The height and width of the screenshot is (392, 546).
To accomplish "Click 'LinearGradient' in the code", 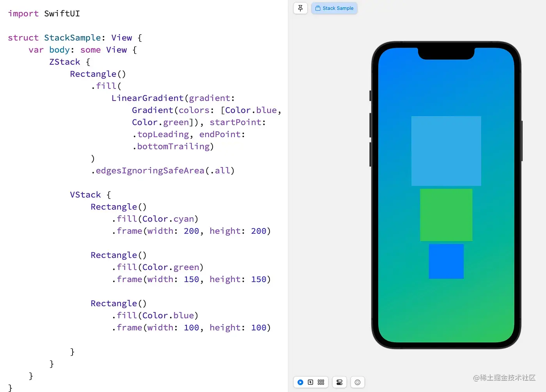I will pyautogui.click(x=147, y=98).
